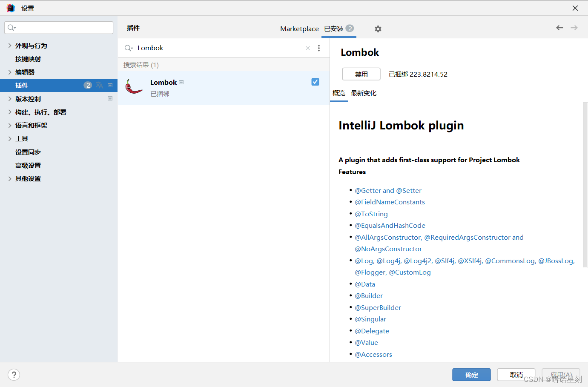
Task: Open the plugin settings gear menu
Action: pos(378,29)
